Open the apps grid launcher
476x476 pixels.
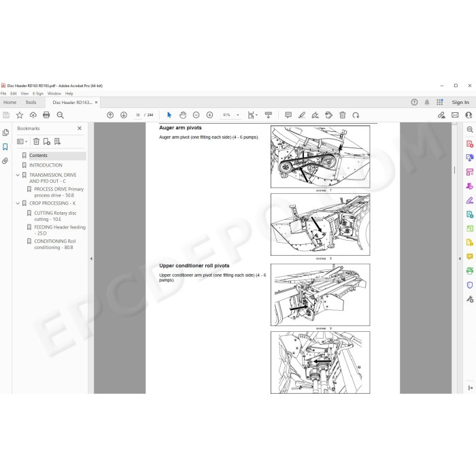point(439,102)
